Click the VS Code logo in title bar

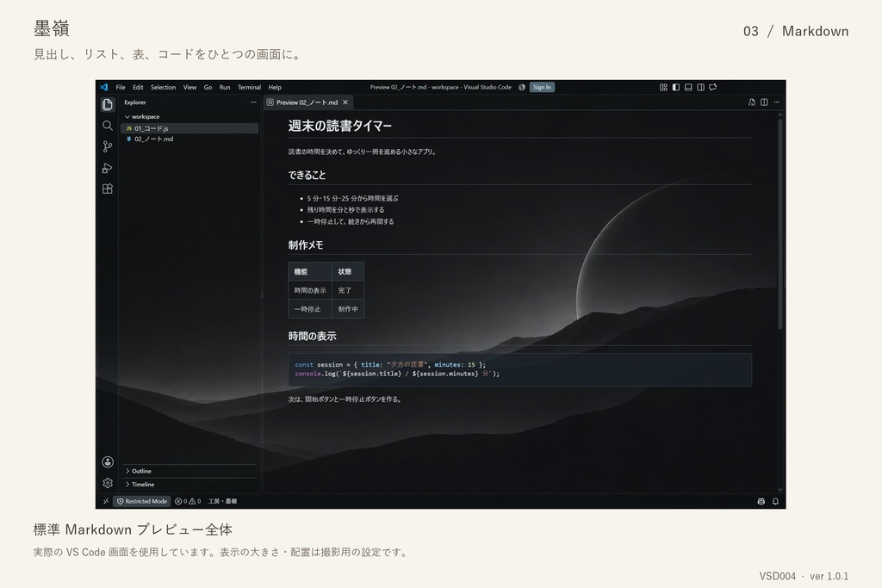click(104, 87)
